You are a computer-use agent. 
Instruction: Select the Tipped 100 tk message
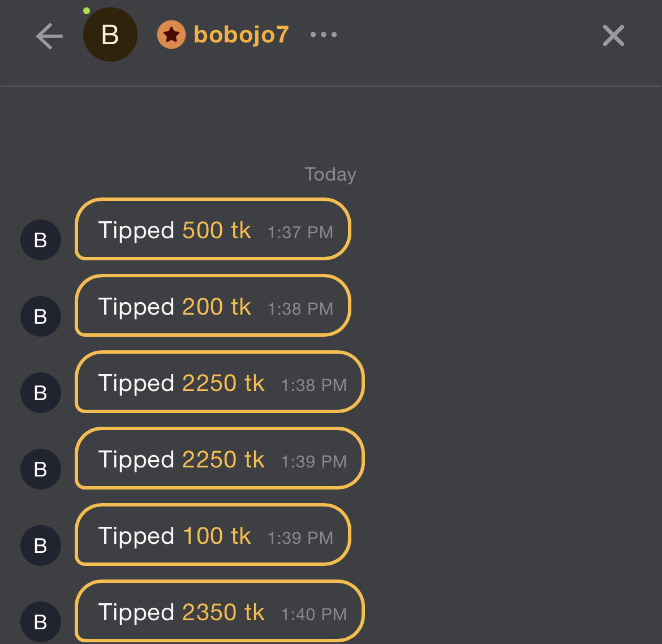pyautogui.click(x=213, y=535)
